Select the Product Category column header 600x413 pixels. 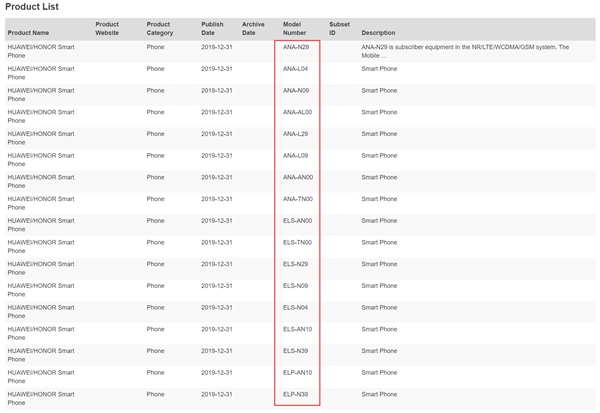160,29
